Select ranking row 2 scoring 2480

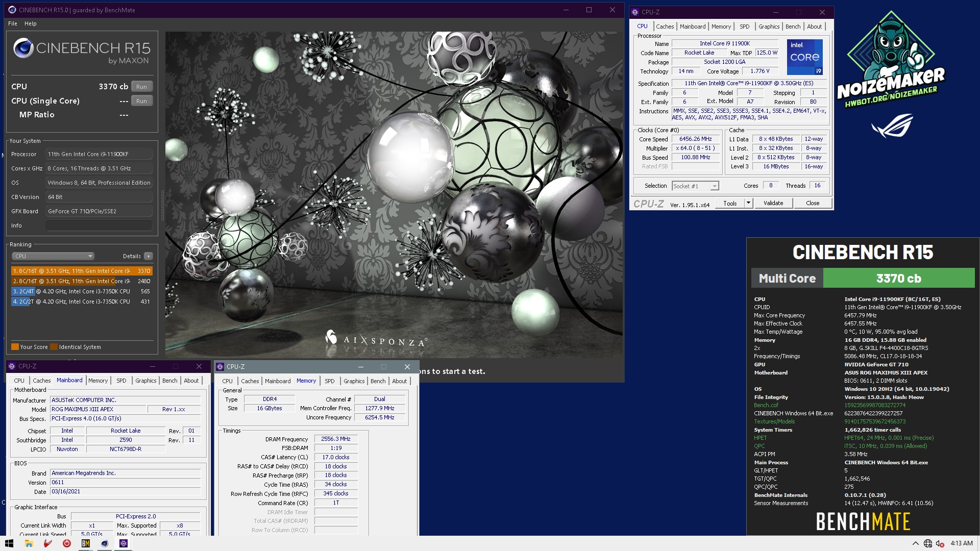(x=82, y=281)
